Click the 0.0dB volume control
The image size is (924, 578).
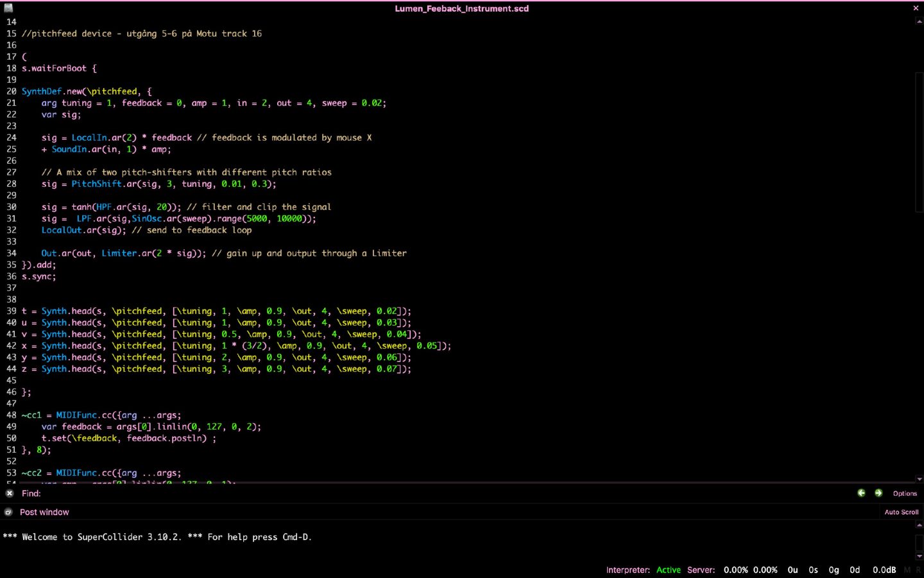click(x=884, y=570)
